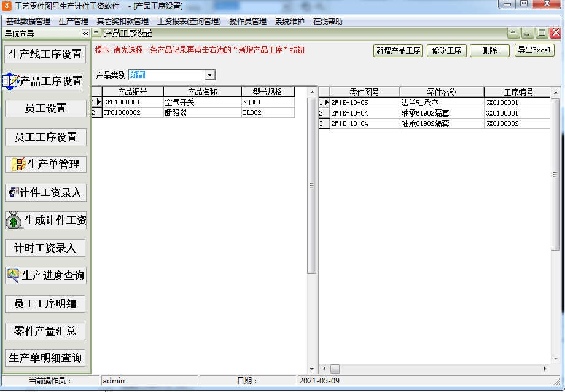Click the application icon in the title bar
This screenshot has width=565, height=392.
(6, 6)
